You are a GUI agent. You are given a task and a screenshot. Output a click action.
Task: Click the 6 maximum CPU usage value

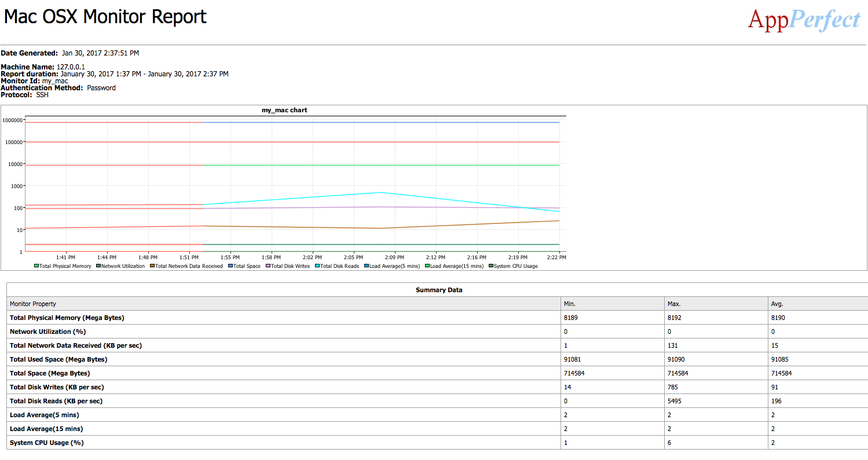[x=669, y=443]
